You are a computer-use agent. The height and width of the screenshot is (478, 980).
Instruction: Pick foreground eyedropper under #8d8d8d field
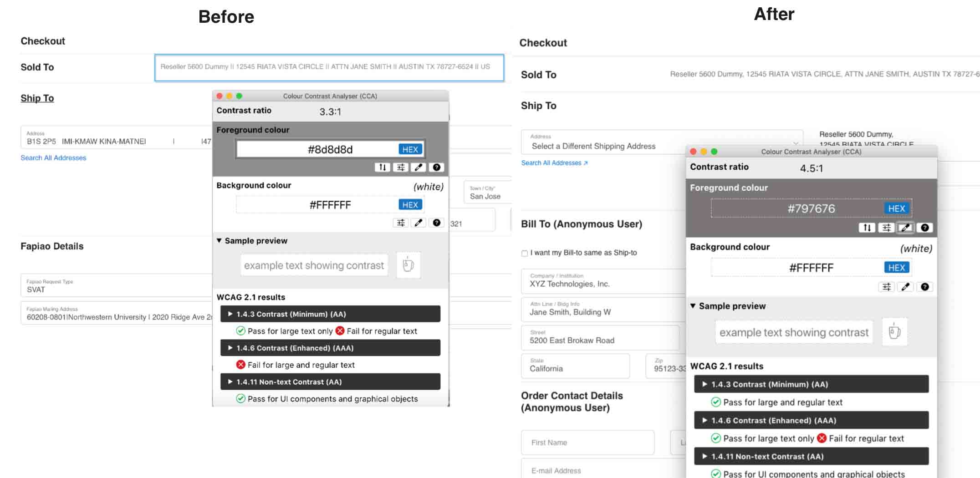point(418,168)
